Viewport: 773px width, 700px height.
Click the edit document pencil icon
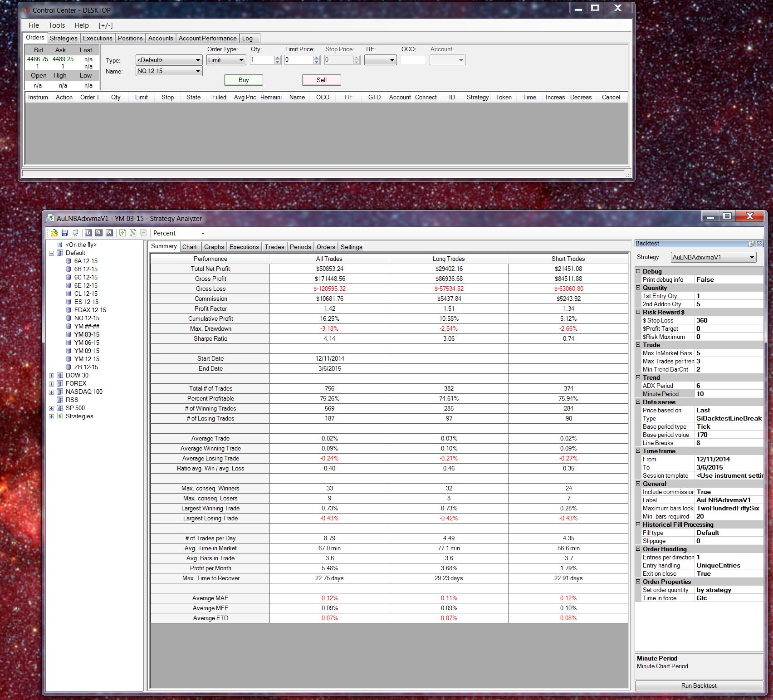tap(133, 233)
